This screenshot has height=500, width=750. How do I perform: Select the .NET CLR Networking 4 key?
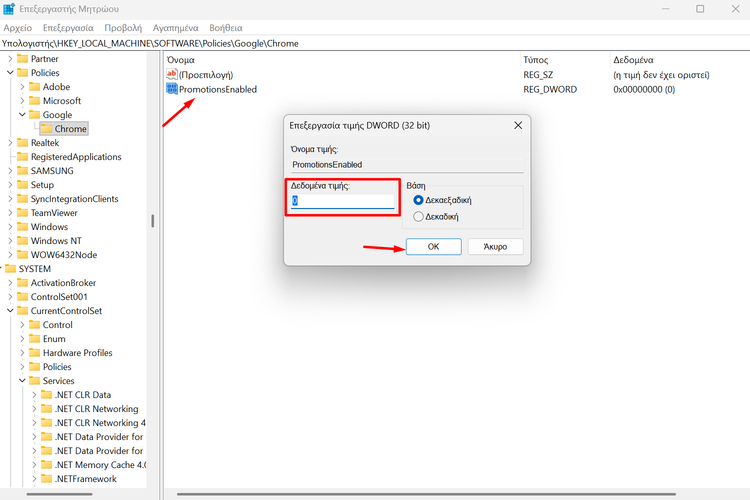100,422
